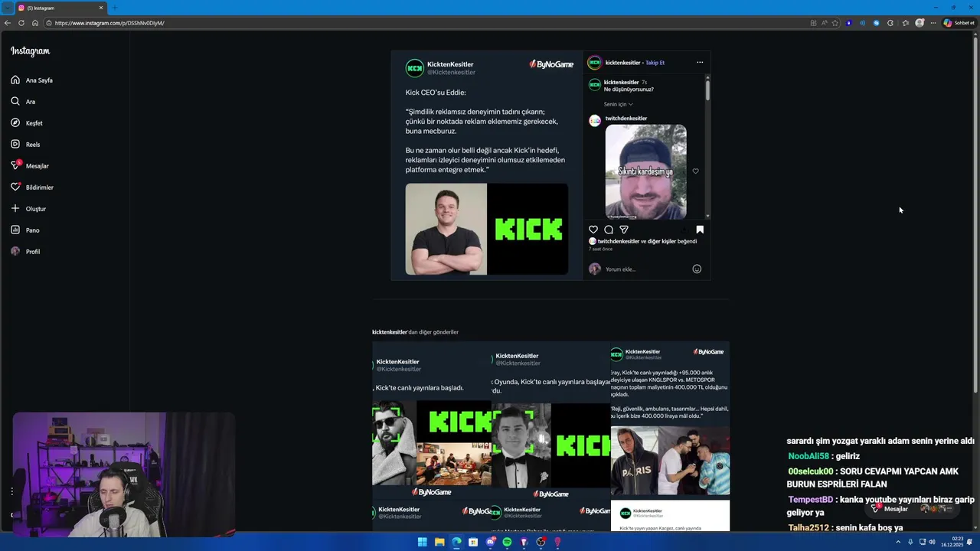Toggle the bookmark save icon on the post
Screen dimensions: 980x551
pyautogui.click(x=700, y=230)
